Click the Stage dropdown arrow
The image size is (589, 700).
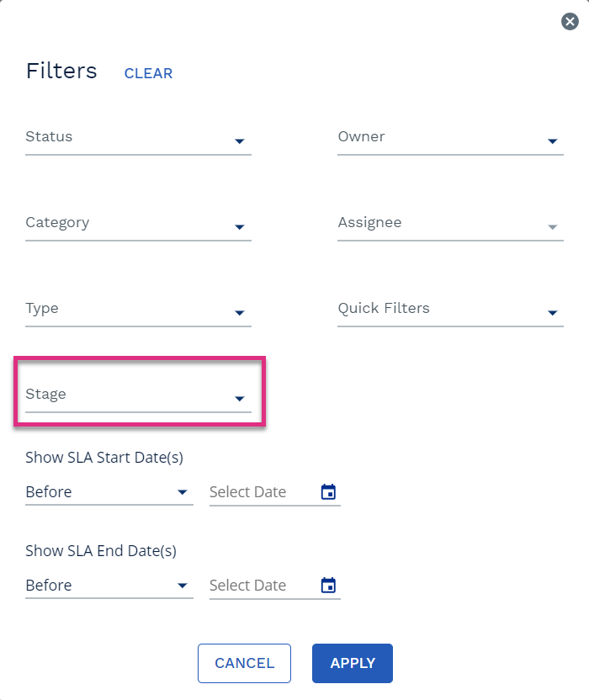coord(240,398)
